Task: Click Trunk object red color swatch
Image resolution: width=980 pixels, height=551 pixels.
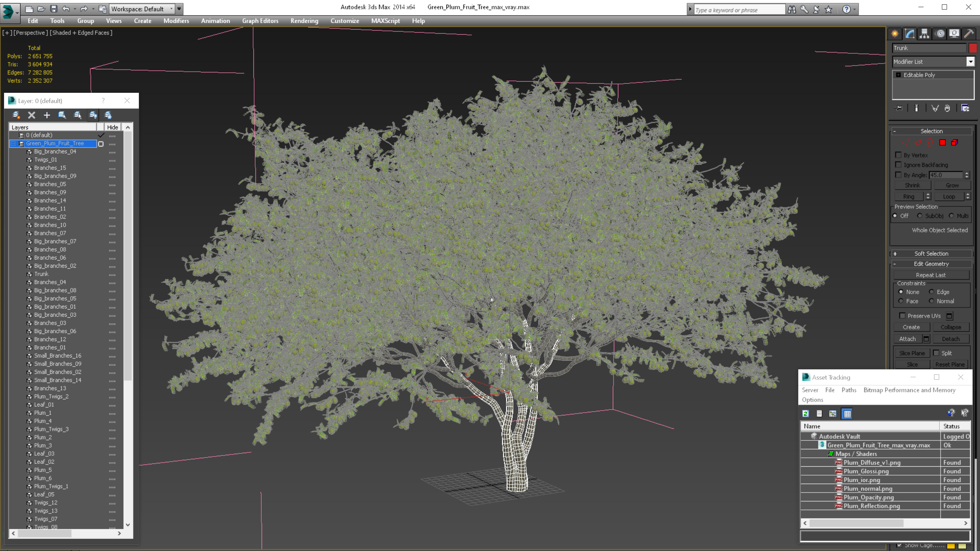Action: pos(973,48)
